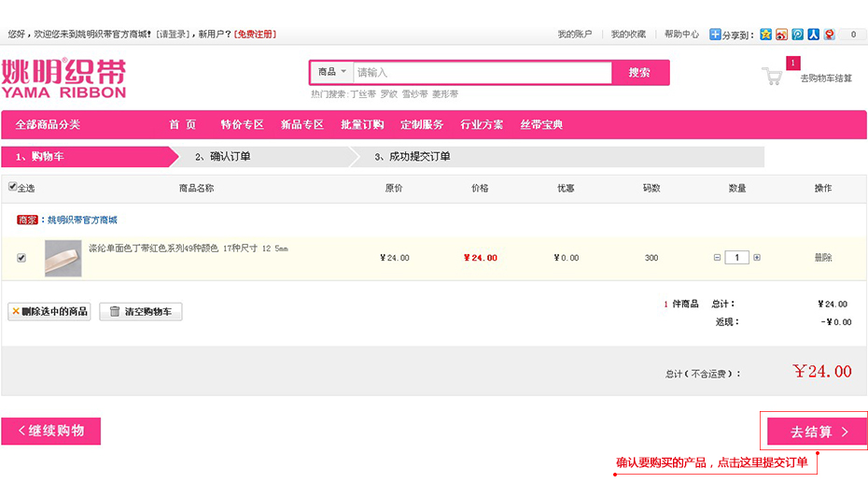
Task: Focus the search input field
Action: tap(482, 72)
